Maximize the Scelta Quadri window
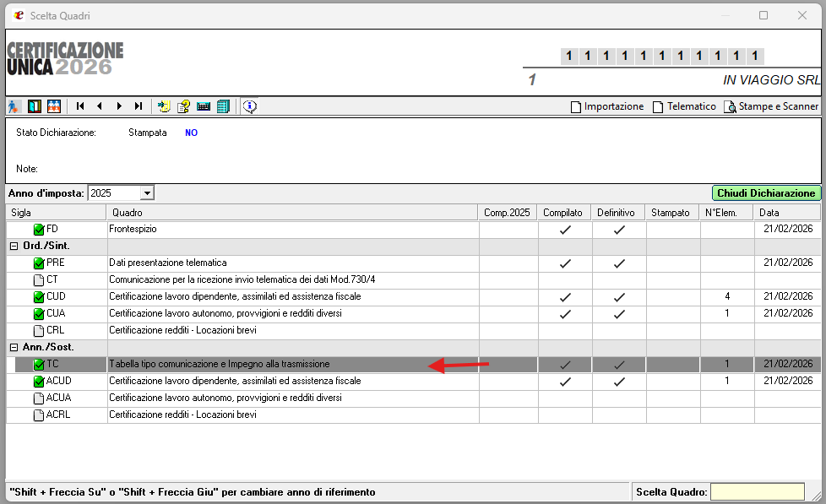Viewport: 826px width, 504px height. [764, 15]
